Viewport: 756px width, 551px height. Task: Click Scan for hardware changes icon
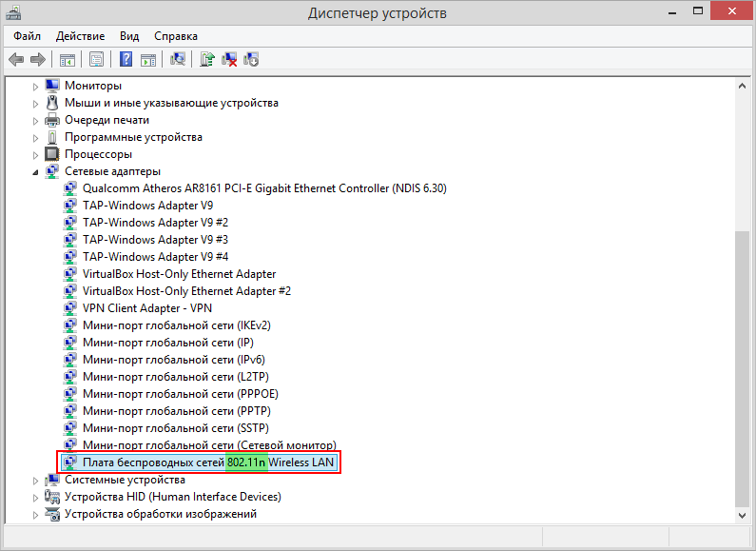[x=178, y=59]
